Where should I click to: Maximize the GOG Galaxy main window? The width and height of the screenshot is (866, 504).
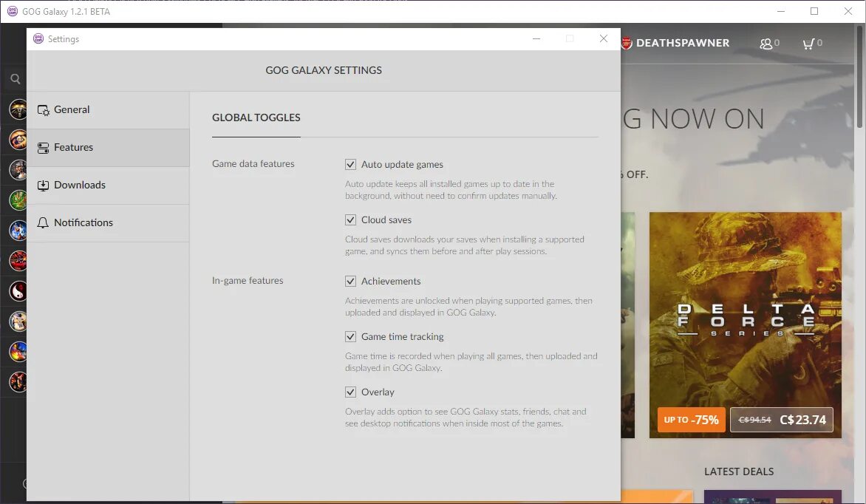click(x=814, y=11)
